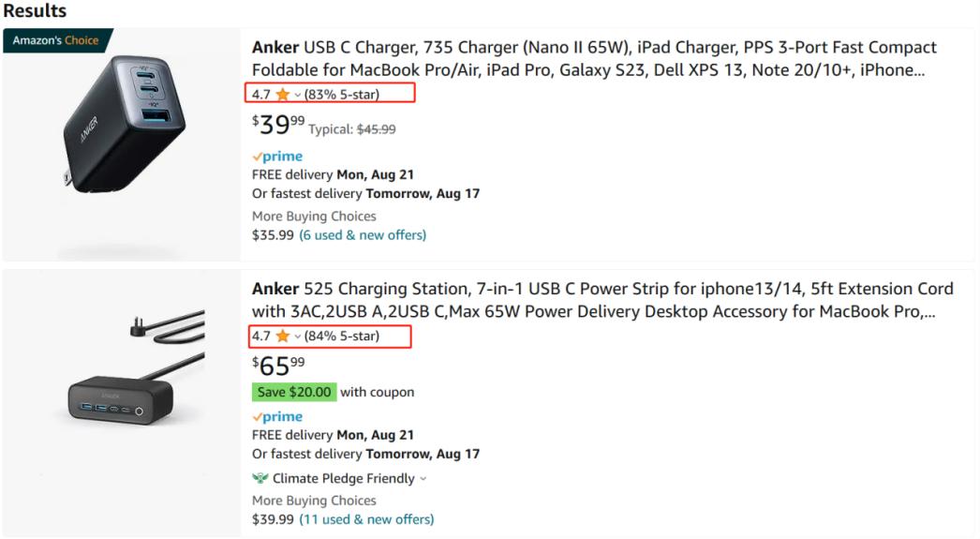The width and height of the screenshot is (980, 539).
Task: Click the star rating icon for Anker 735 Charger
Action: click(282, 95)
